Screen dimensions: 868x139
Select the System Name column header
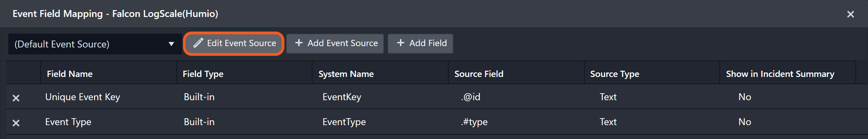[x=346, y=74]
